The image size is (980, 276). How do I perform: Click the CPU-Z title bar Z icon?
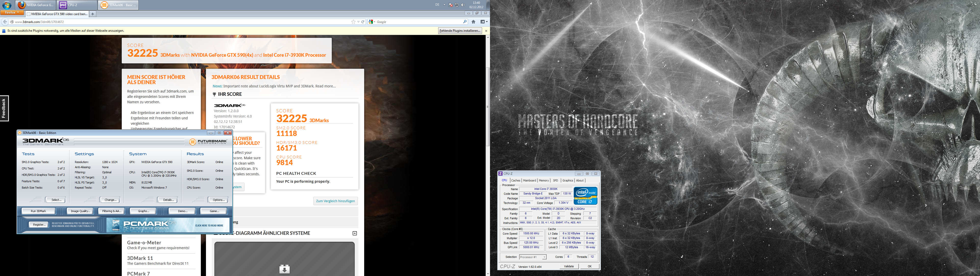[x=501, y=174]
